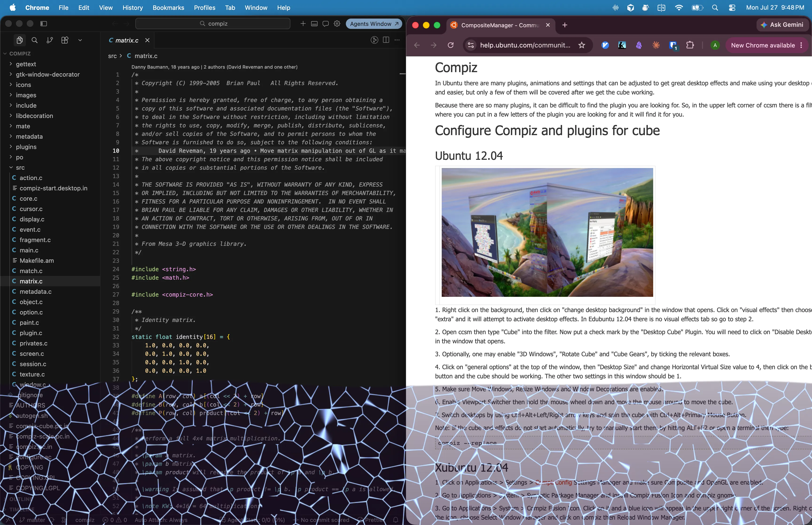Click the Ask Gemini button
This screenshot has height=525, width=812.
coord(783,24)
